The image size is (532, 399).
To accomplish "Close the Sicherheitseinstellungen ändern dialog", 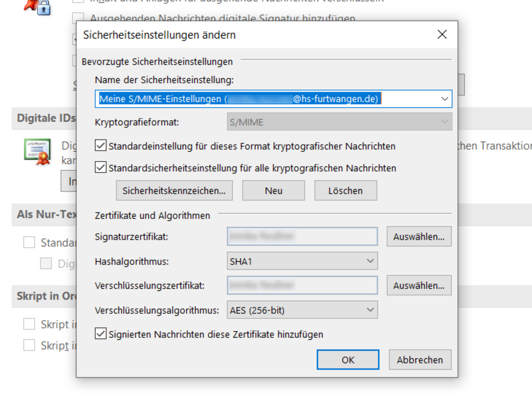I will tap(442, 35).
